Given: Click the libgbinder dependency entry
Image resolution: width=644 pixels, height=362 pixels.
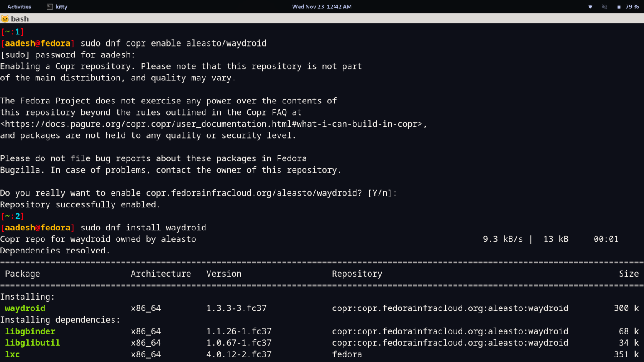Looking at the screenshot, I should coord(30,331).
